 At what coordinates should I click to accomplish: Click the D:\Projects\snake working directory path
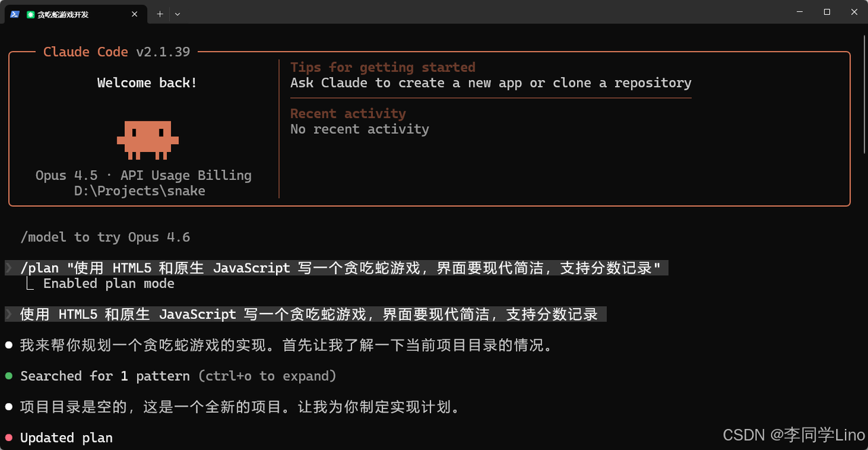point(139,191)
